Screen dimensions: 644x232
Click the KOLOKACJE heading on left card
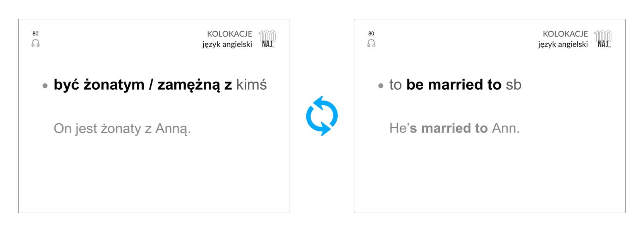click(x=230, y=34)
